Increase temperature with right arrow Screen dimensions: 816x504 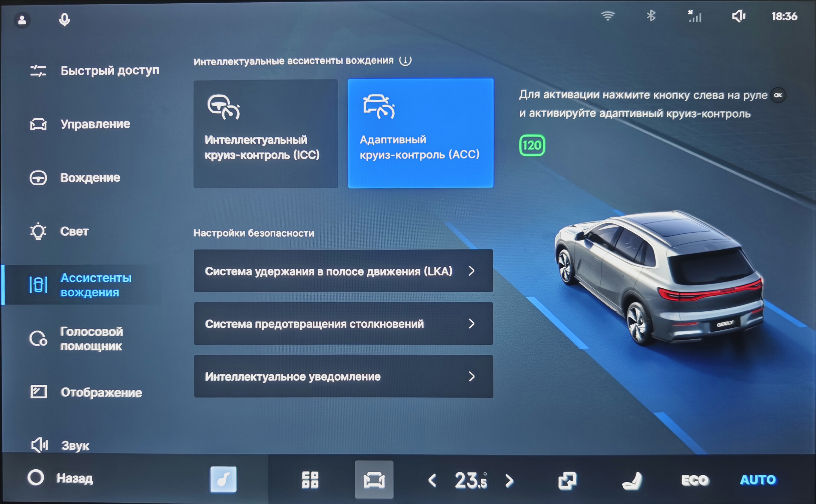509,481
